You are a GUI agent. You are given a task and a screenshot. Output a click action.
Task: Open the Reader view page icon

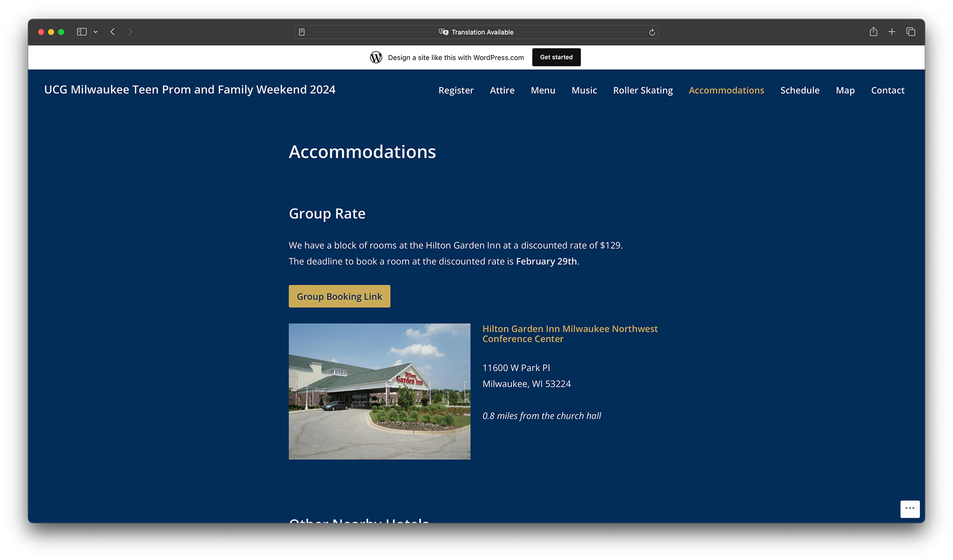tap(302, 32)
